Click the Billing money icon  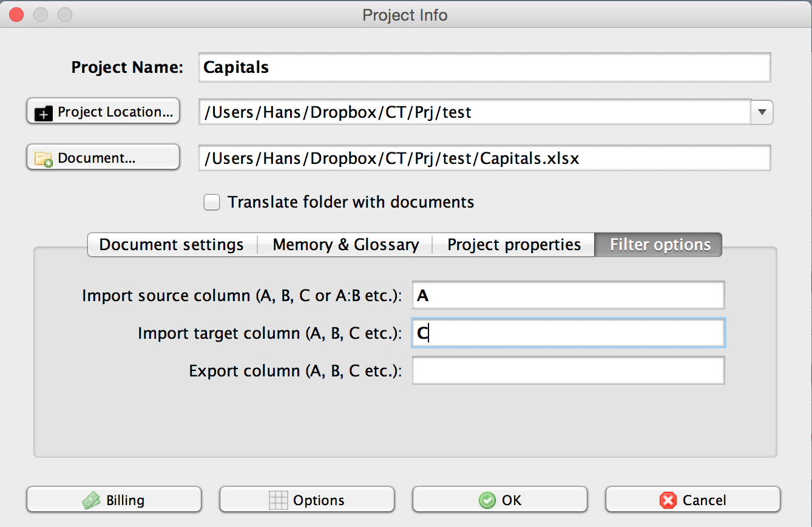92,500
